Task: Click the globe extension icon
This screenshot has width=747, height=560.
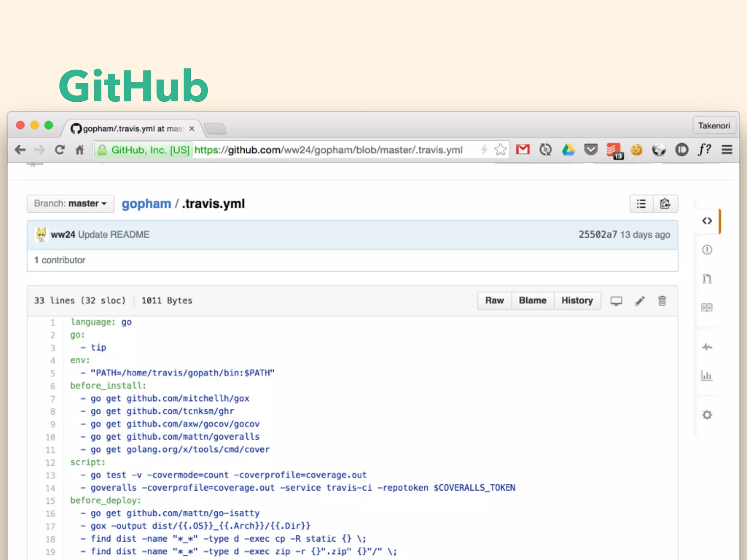Action: (659, 149)
